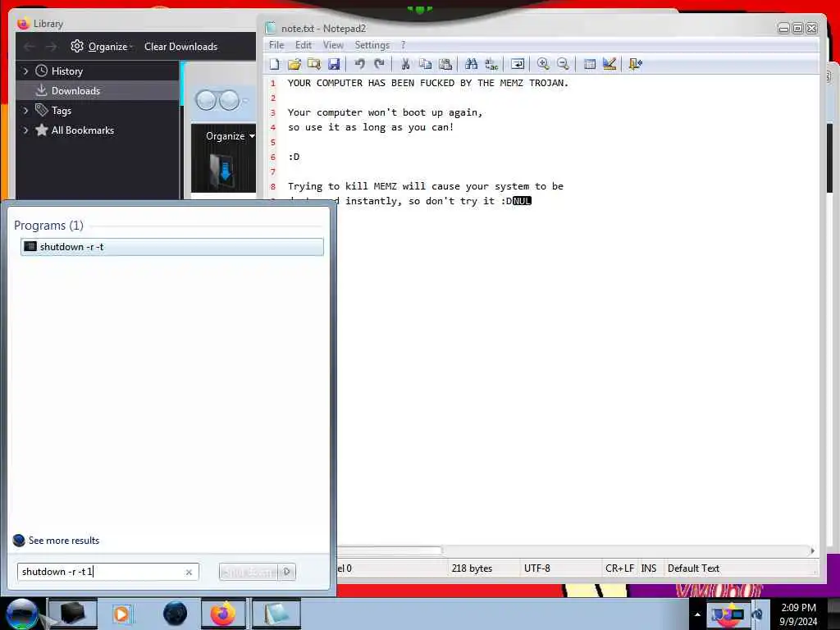Open the dark folder taskbar icon

tap(72, 614)
